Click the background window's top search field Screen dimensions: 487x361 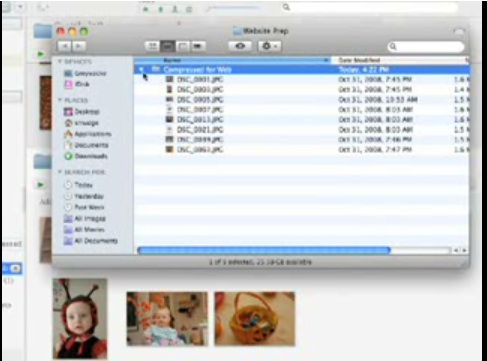click(x=370, y=7)
